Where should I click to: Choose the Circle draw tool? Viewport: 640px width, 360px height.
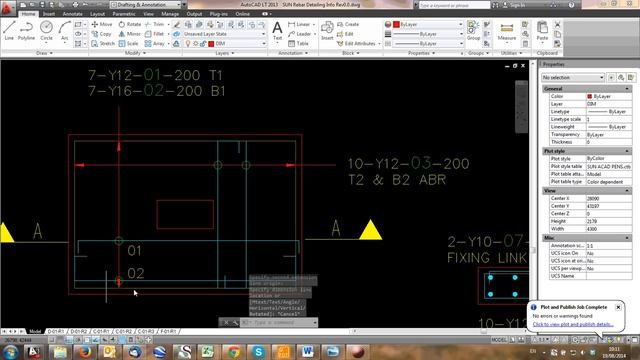tap(46, 31)
